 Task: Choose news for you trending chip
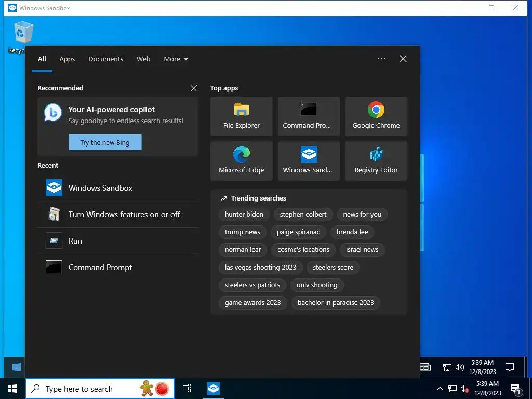click(x=362, y=215)
